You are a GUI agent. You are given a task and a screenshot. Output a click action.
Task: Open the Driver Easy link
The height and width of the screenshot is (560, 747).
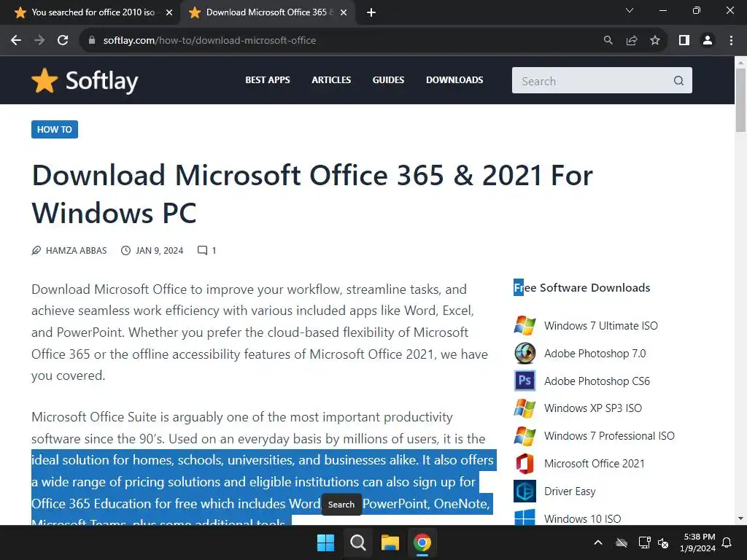[570, 491]
